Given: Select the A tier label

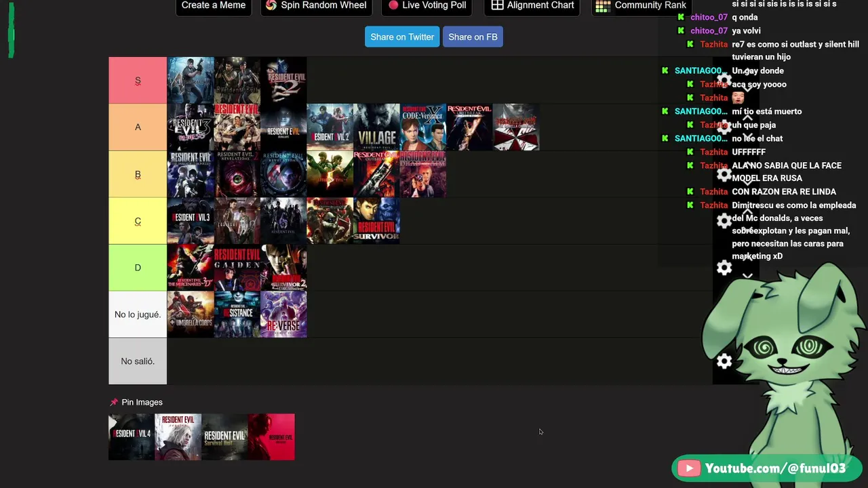Looking at the screenshot, I should [138, 127].
